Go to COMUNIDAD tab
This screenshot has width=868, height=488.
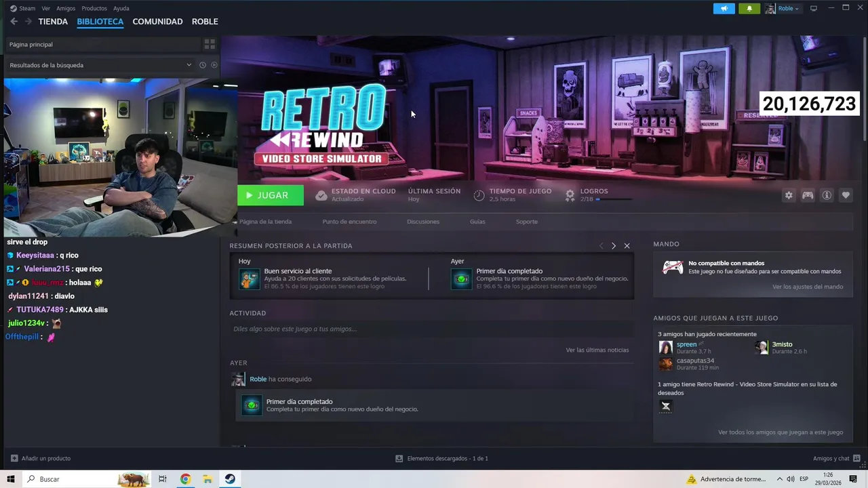click(157, 22)
